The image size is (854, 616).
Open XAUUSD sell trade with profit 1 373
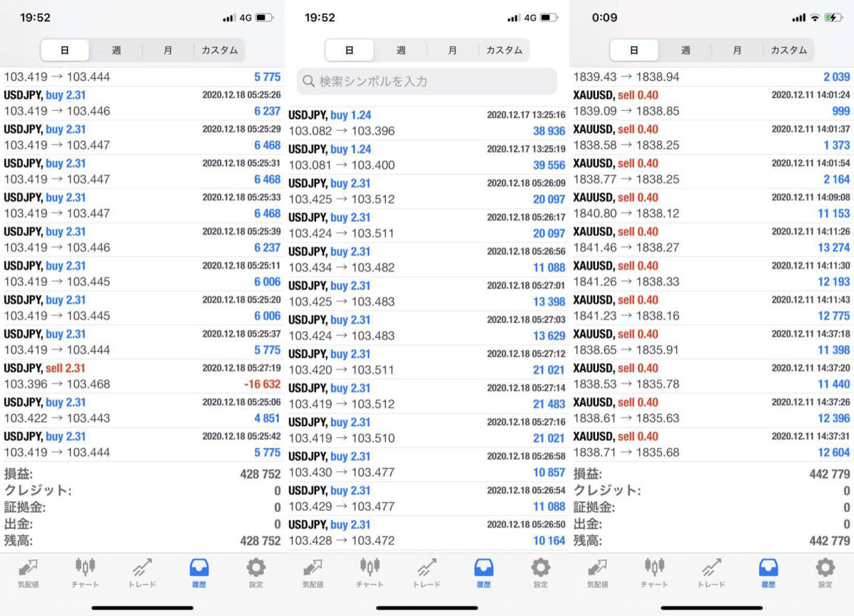click(712, 137)
